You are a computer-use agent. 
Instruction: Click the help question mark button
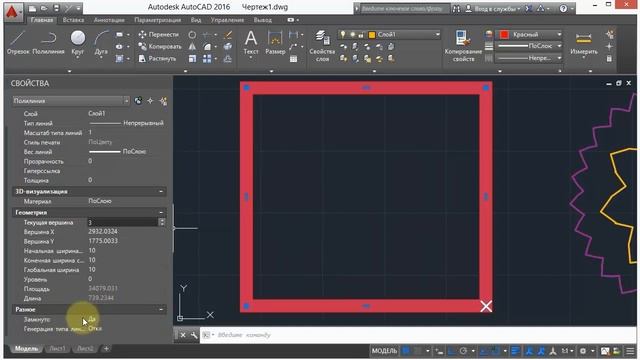click(x=563, y=9)
